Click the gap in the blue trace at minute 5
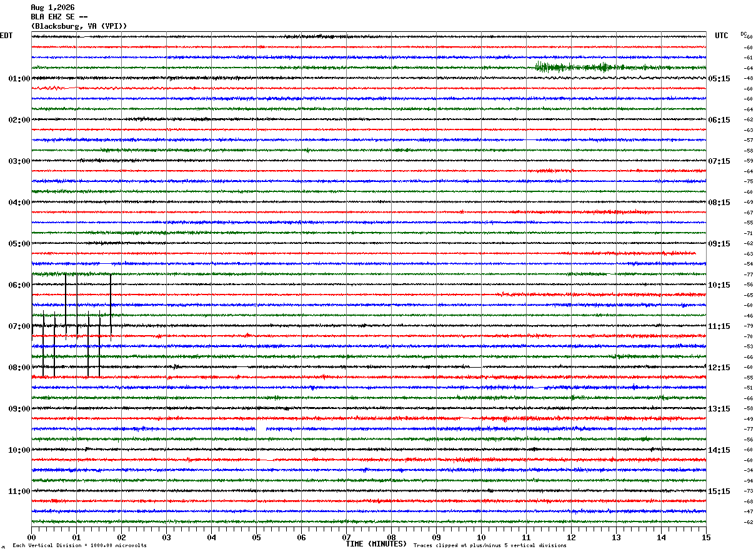Image resolution: width=756 pixels, height=554 pixels. 261,429
